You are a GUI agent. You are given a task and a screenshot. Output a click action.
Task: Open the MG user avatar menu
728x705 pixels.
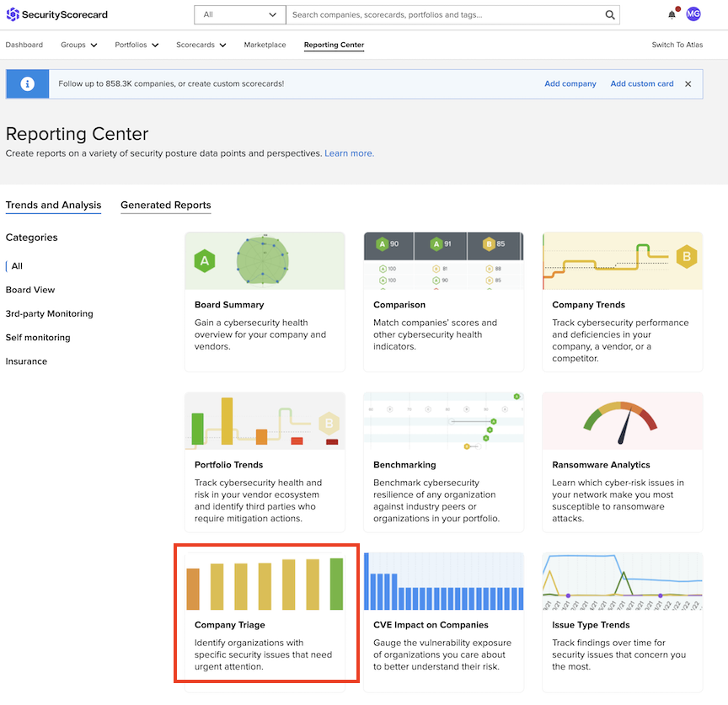pyautogui.click(x=693, y=14)
